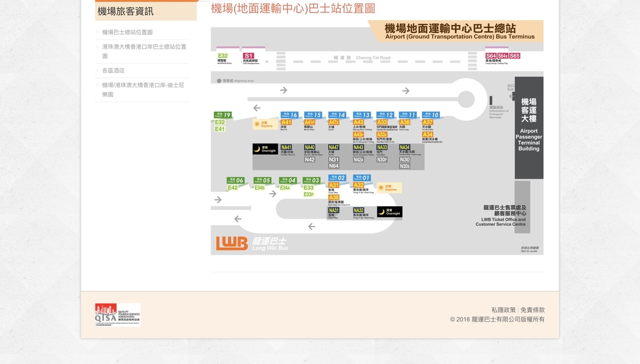Click the Platform 03 sign on the map

311,180
